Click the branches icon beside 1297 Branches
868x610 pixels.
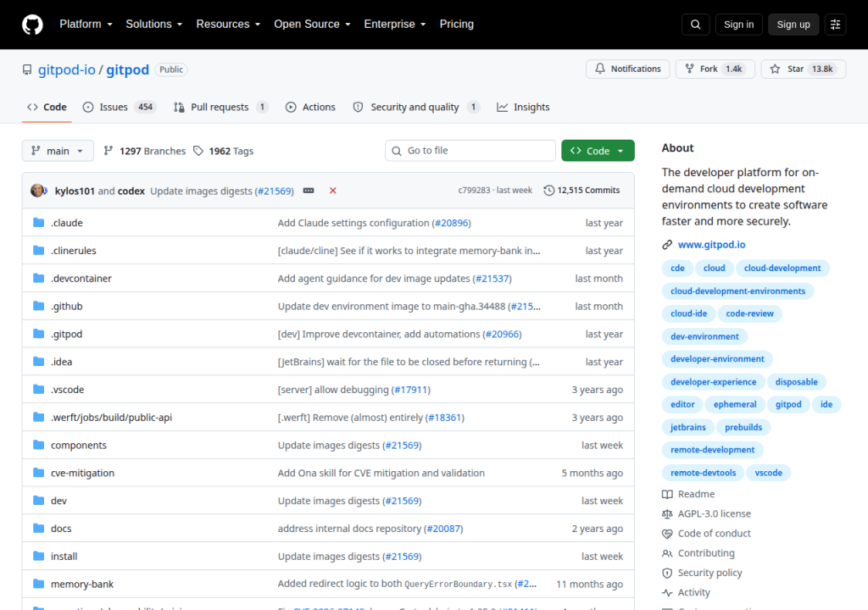[x=108, y=151]
